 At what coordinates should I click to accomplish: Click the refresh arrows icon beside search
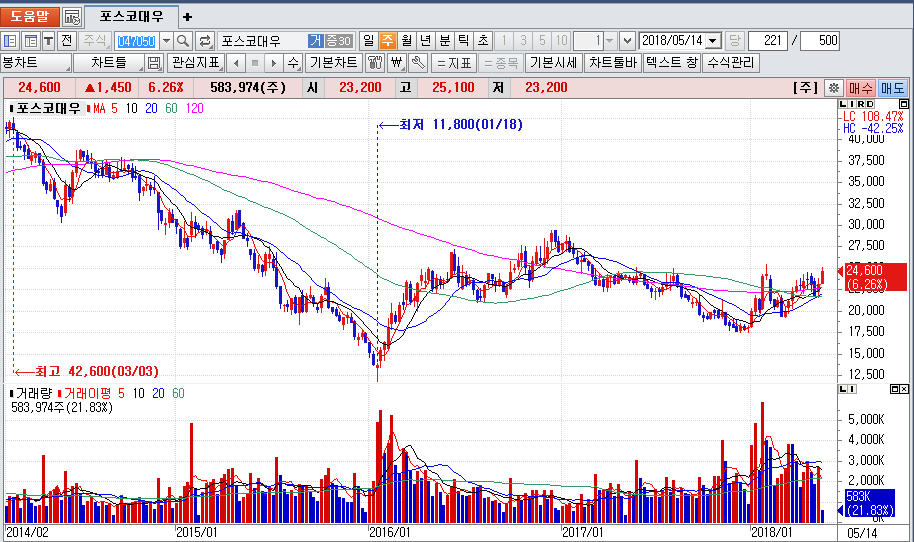click(205, 41)
